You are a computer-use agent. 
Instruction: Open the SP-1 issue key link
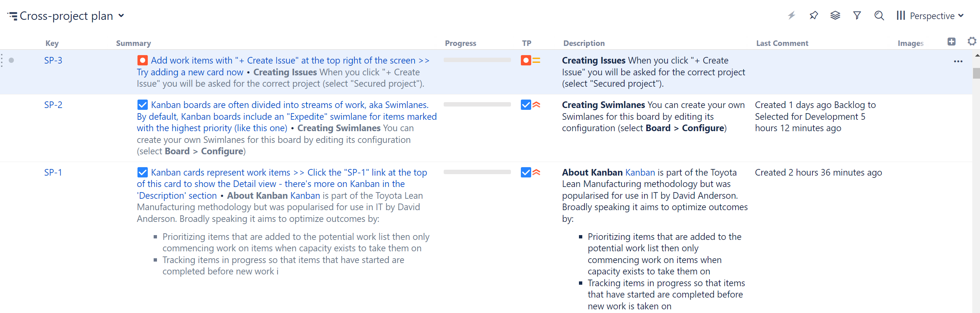[53, 172]
